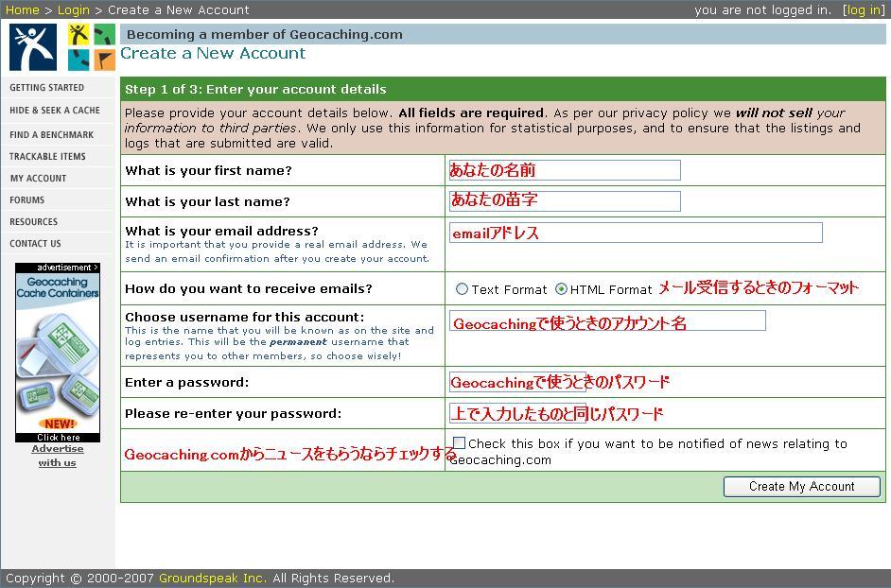Image resolution: width=891 pixels, height=588 pixels.
Task: Focus the re-enter password field
Action: point(517,413)
